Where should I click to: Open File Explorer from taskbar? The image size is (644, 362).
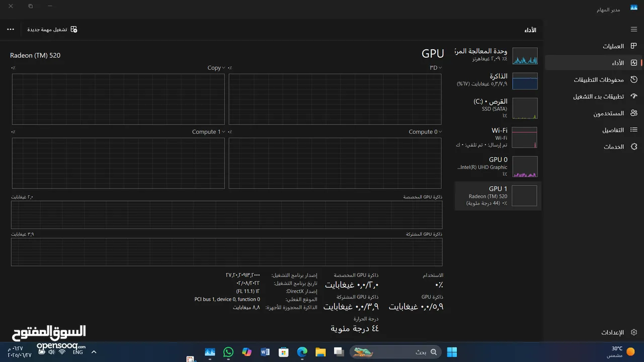tap(320, 352)
